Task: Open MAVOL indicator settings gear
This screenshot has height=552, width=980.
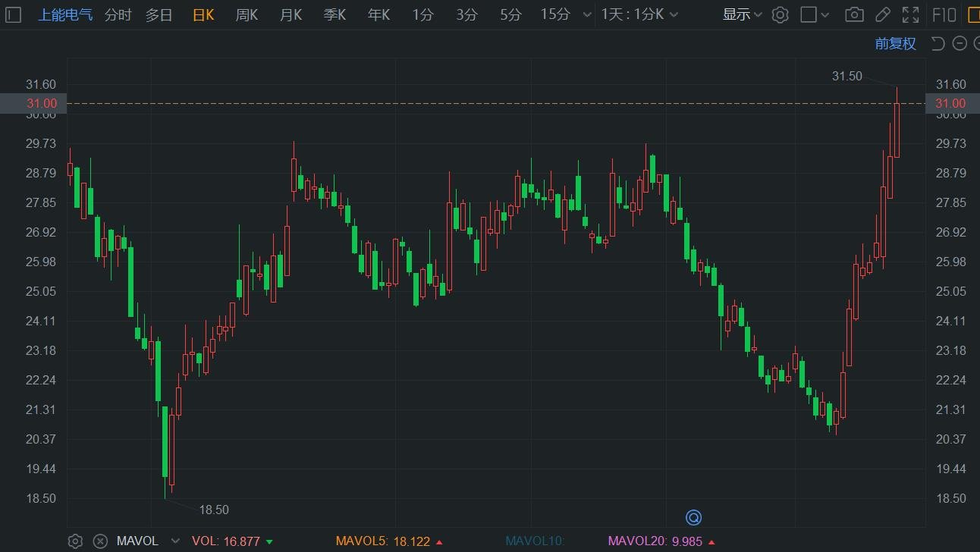Action: click(x=75, y=541)
